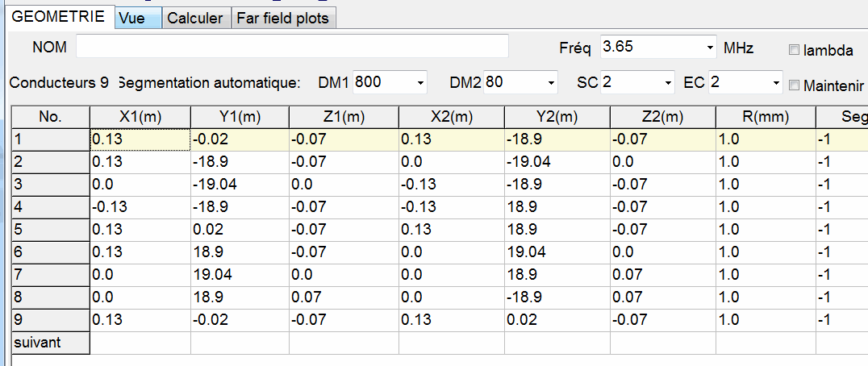The image size is (868, 366).
Task: Expand the Fréq frequency dropdown
Action: coord(711,48)
